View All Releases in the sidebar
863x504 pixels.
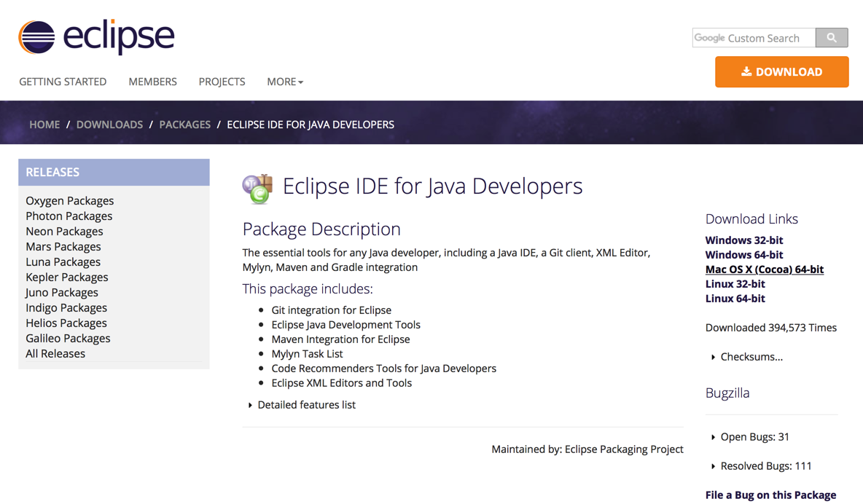click(x=55, y=354)
